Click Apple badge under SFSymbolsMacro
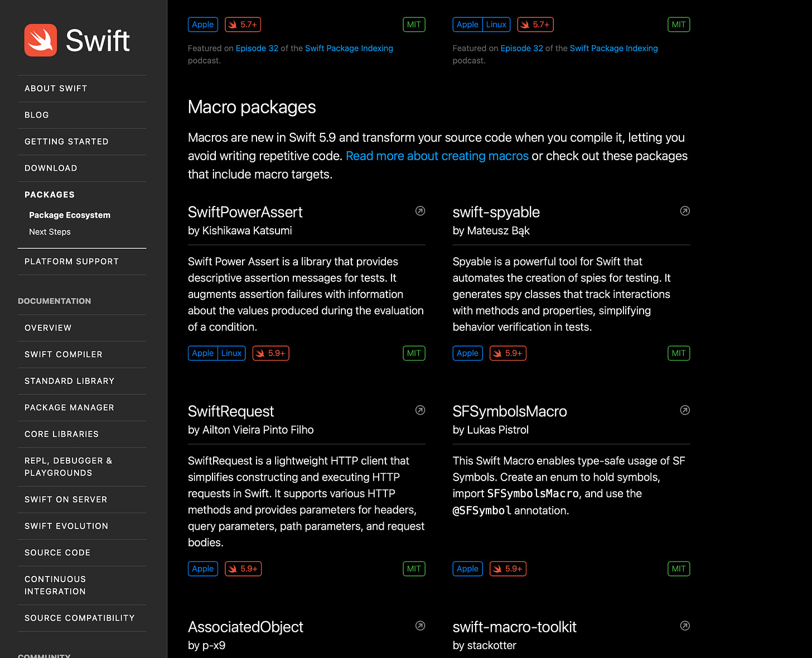The width and height of the screenshot is (812, 658). [x=468, y=569]
